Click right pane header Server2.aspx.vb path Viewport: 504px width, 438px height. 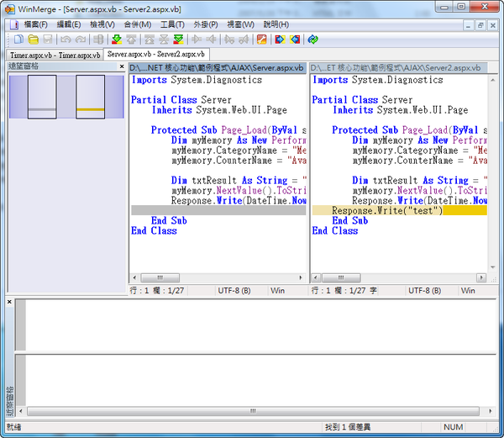point(398,68)
